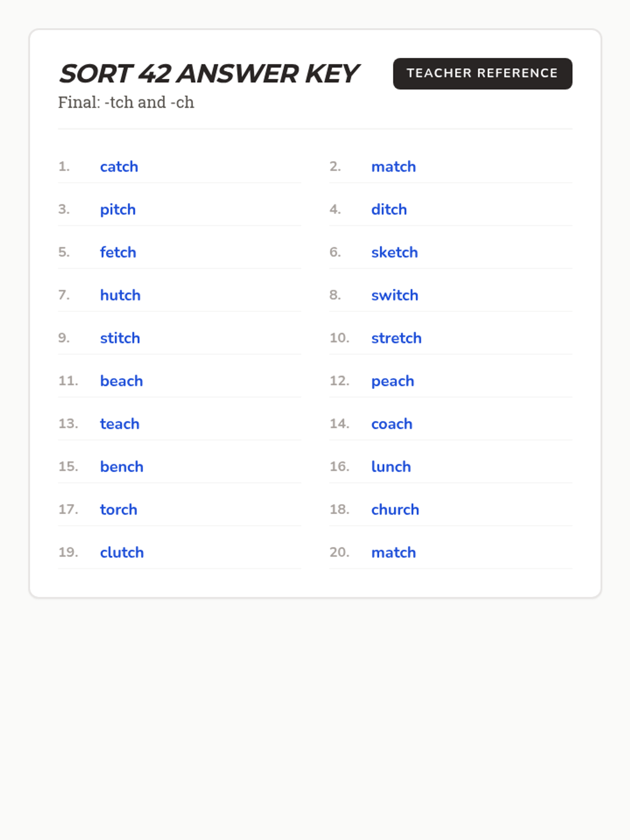Pick the word "stitch"
The width and height of the screenshot is (630, 840).
120,339
